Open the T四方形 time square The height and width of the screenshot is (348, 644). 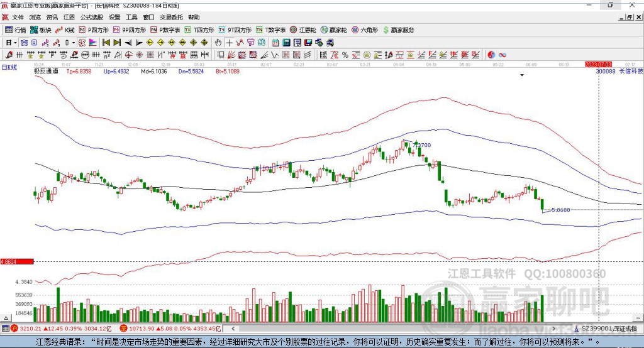[199, 30]
